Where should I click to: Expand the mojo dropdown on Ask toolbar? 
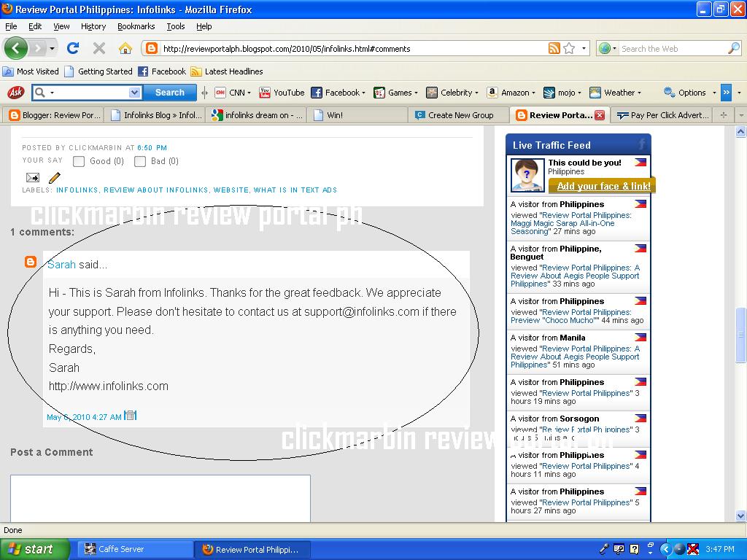(579, 93)
